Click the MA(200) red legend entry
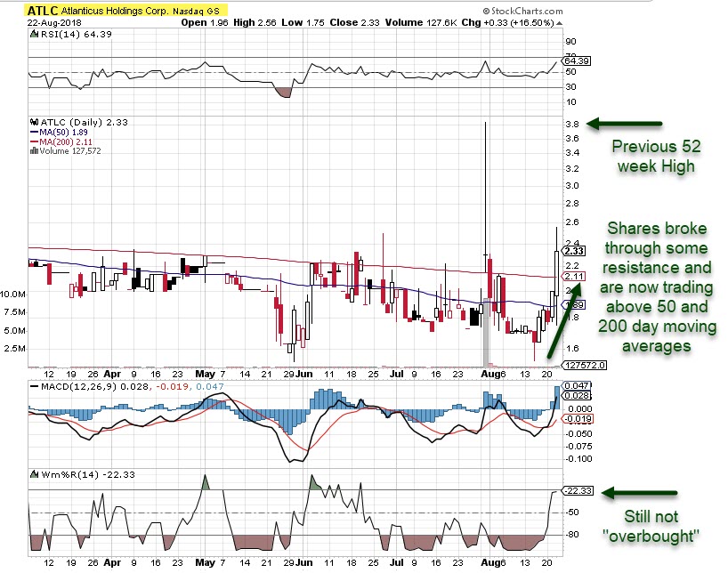This screenshot has width=728, height=573. (62, 141)
